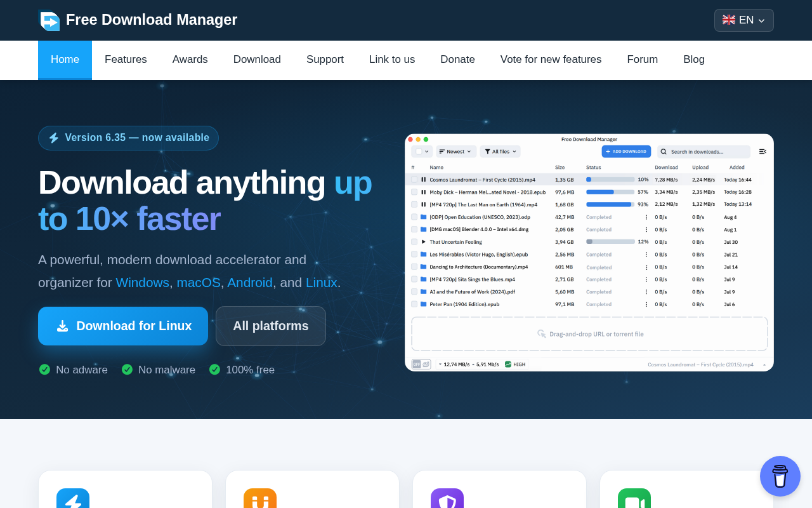Viewport: 812px width, 508px height.
Task: Follow the Linux platform link
Action: 322,283
